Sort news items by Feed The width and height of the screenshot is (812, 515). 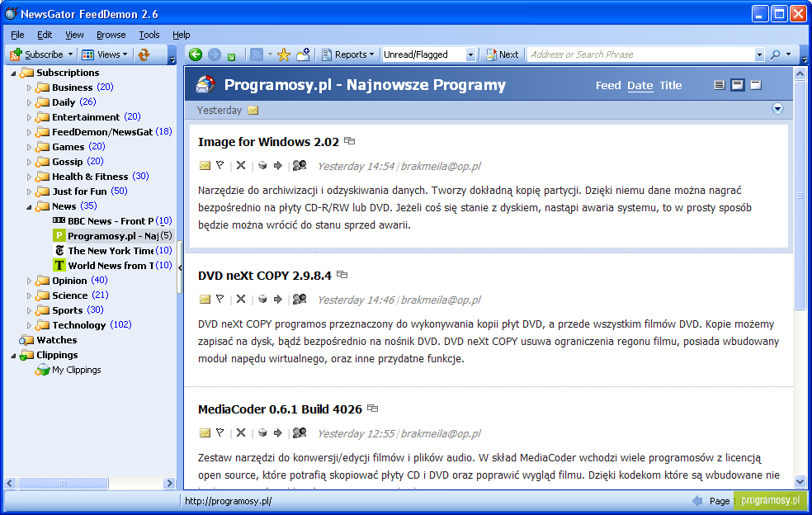(x=608, y=86)
